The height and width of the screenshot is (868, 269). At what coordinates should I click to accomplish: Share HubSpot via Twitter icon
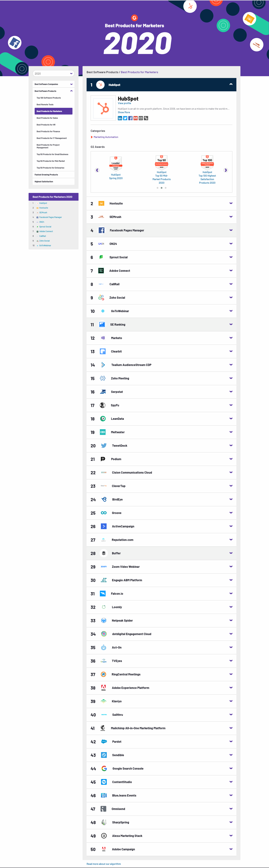(x=125, y=118)
